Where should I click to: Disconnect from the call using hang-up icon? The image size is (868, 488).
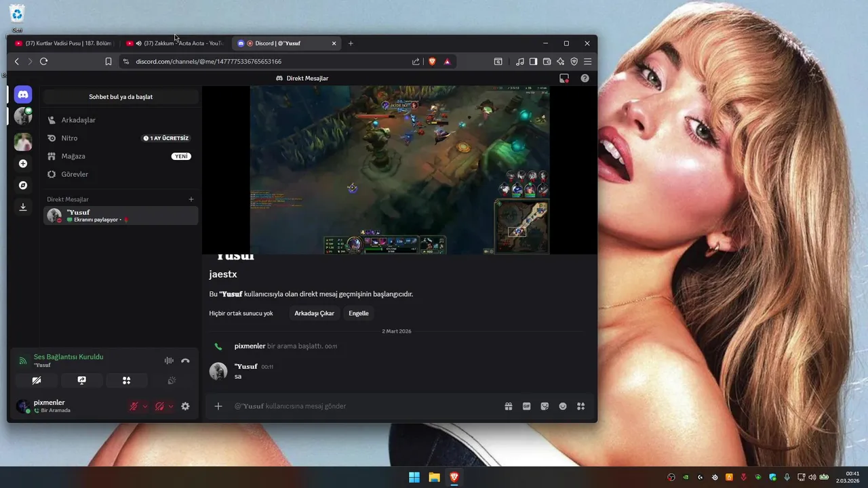(x=185, y=361)
